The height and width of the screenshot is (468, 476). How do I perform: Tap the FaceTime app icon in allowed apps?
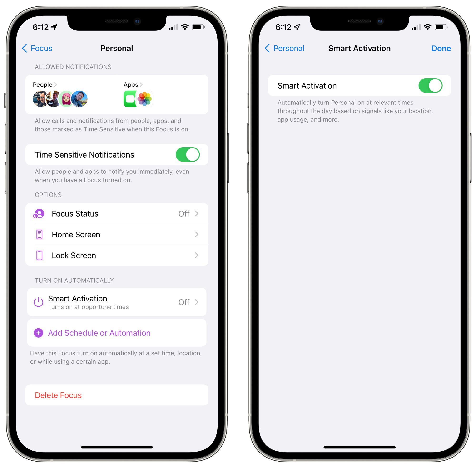pos(132,100)
